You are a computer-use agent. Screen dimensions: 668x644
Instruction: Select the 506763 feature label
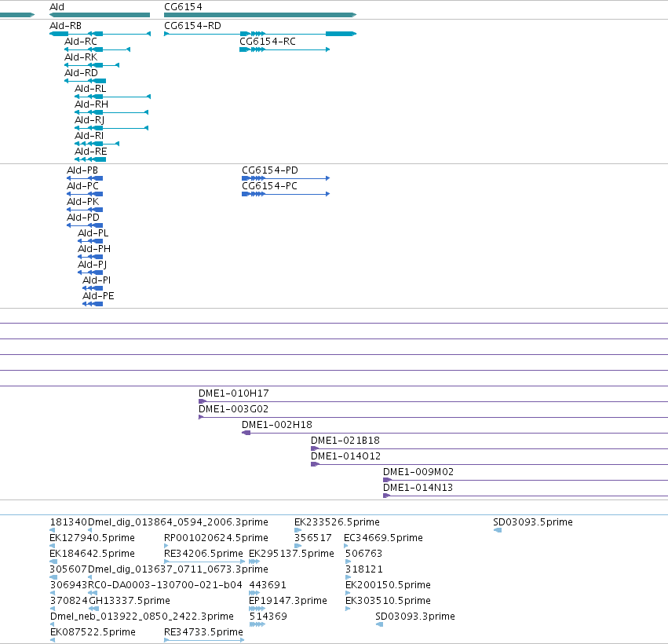(363, 554)
